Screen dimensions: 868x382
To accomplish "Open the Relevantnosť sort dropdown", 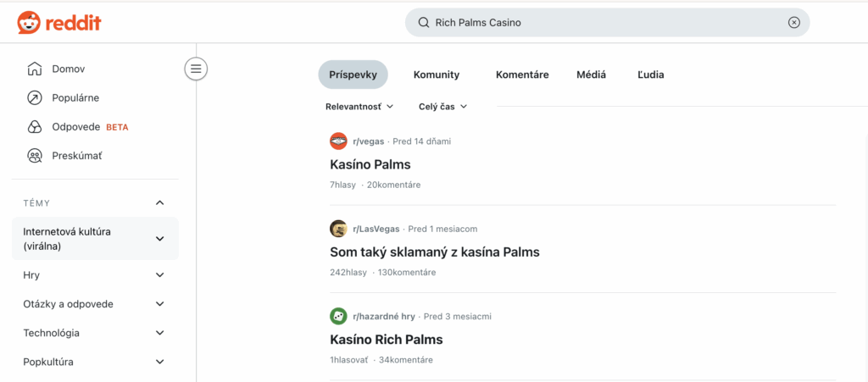I will [x=359, y=107].
